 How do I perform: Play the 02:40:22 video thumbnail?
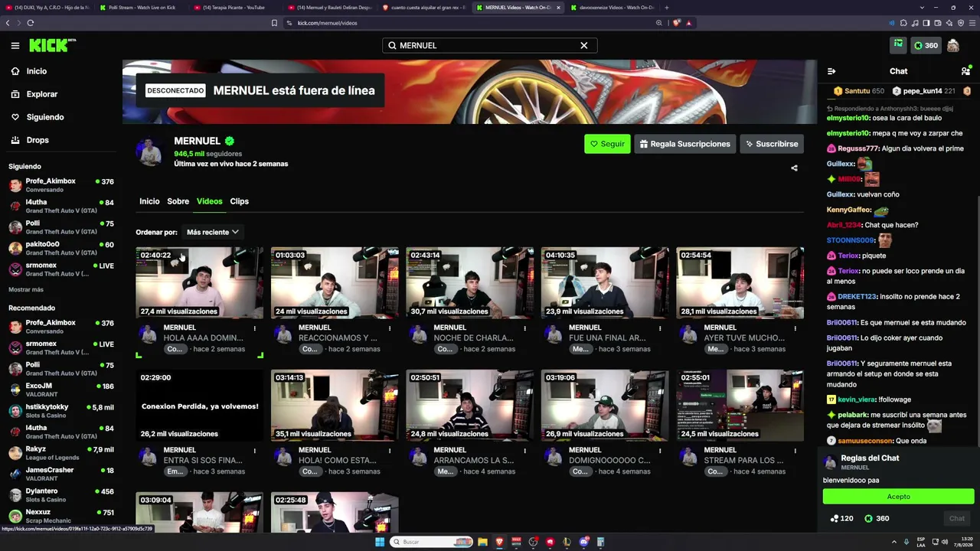pyautogui.click(x=199, y=282)
